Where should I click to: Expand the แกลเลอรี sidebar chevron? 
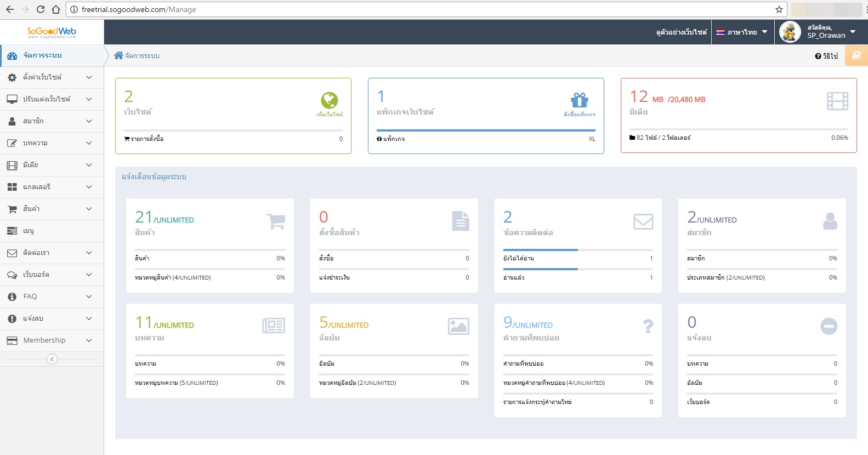pyautogui.click(x=89, y=187)
